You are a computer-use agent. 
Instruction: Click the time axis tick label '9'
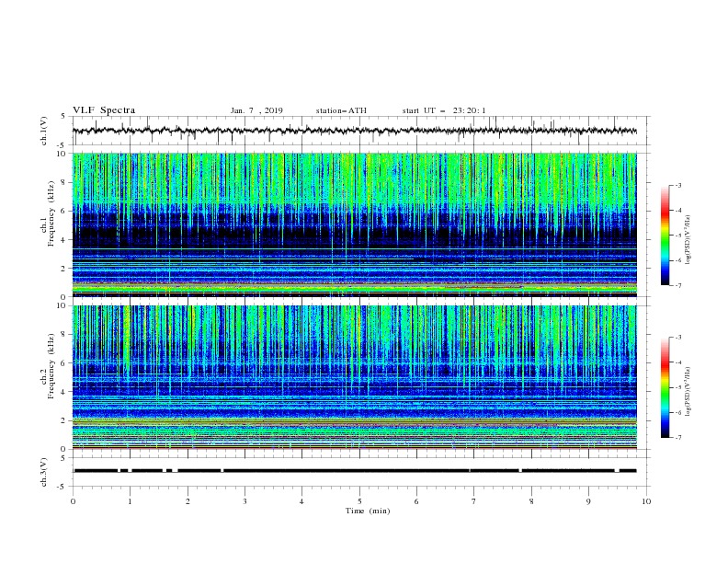[588, 501]
